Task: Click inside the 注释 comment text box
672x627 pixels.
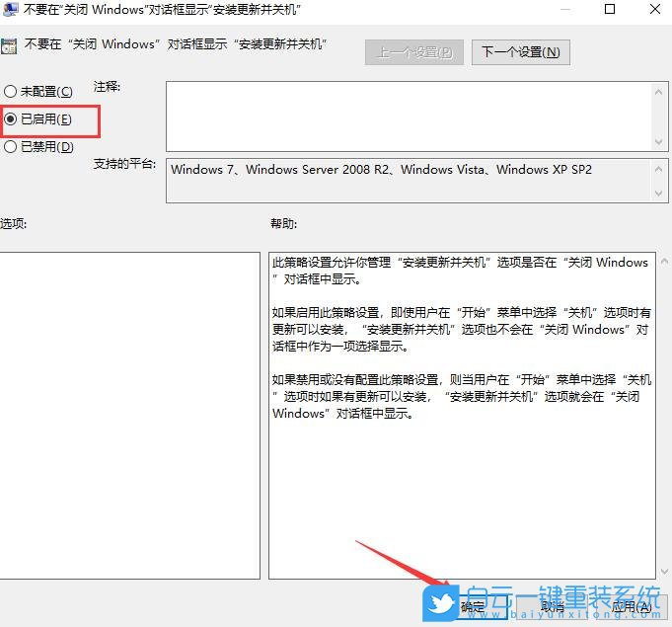Action: pos(410,117)
